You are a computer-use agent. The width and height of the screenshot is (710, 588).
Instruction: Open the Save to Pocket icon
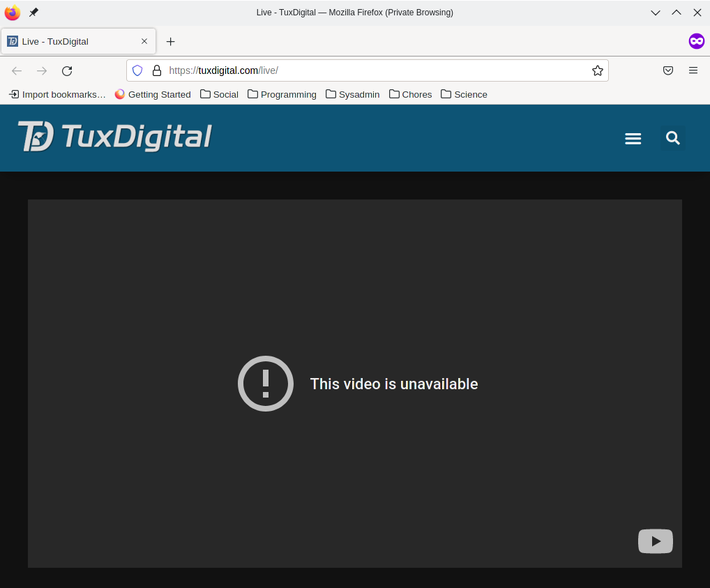tap(668, 70)
